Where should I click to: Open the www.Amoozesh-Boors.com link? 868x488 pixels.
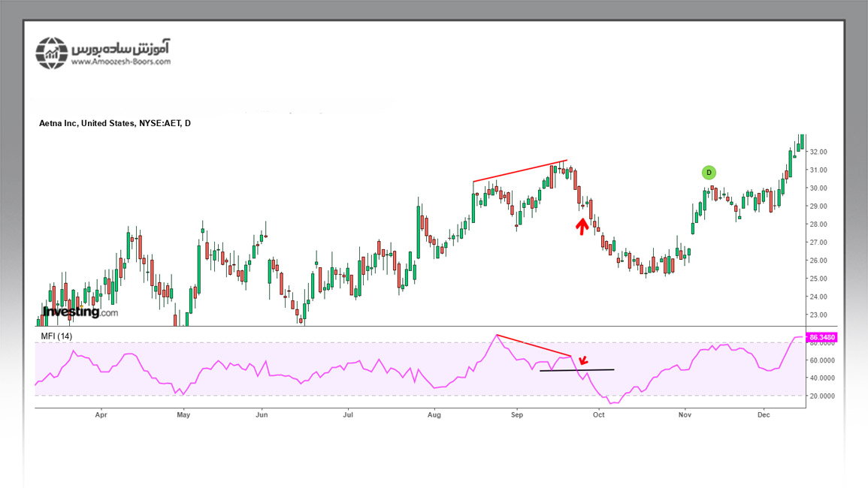[x=119, y=62]
